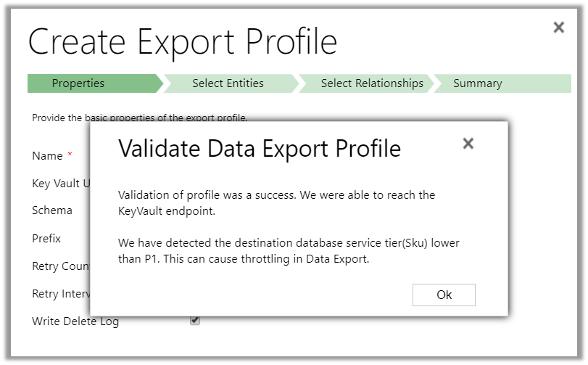
Task: Jump to the Summary step
Action: 478,83
